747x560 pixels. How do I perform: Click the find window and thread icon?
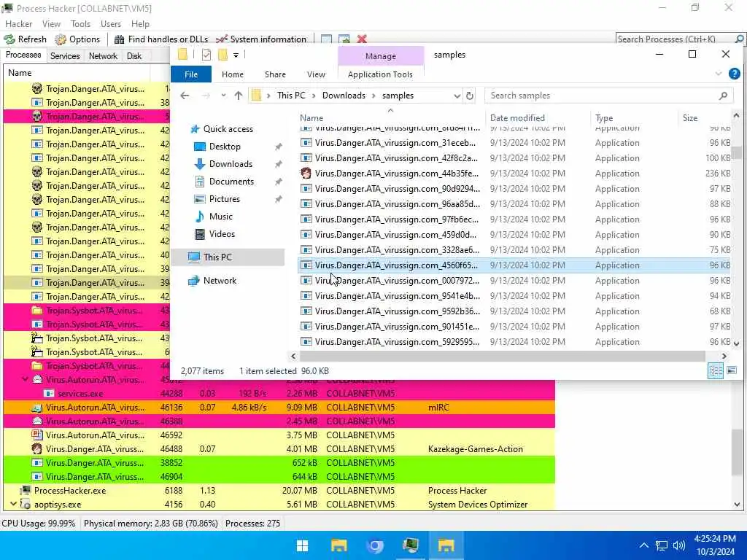point(344,39)
